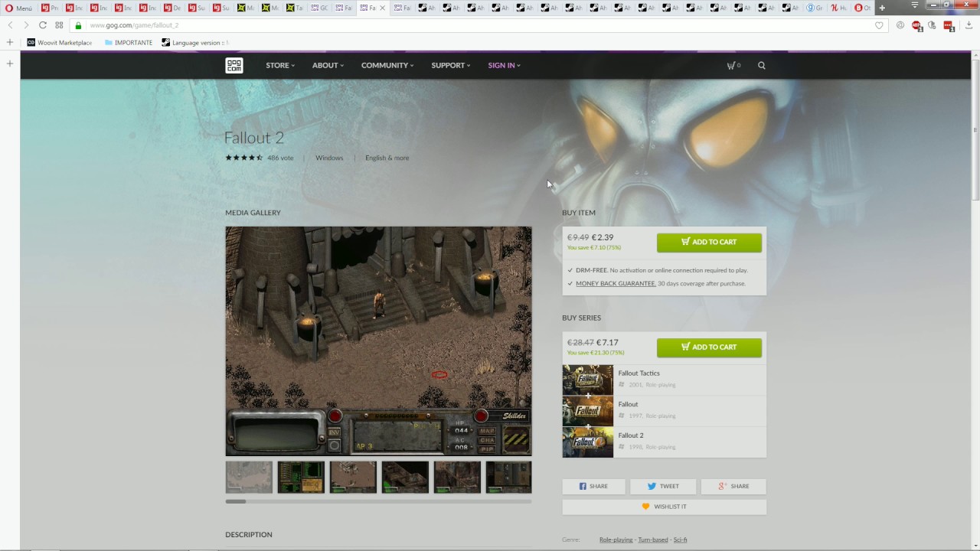
Task: Open the English & more languages list
Action: click(387, 158)
